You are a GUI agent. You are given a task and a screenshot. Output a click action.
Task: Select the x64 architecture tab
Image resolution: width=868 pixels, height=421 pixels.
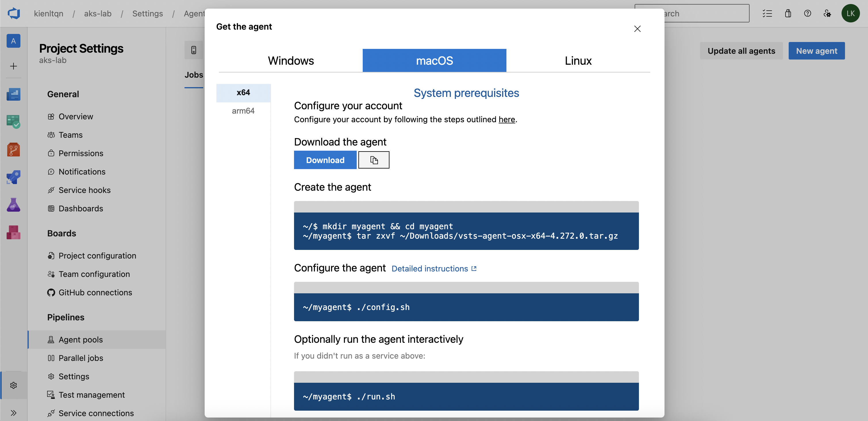[243, 93]
